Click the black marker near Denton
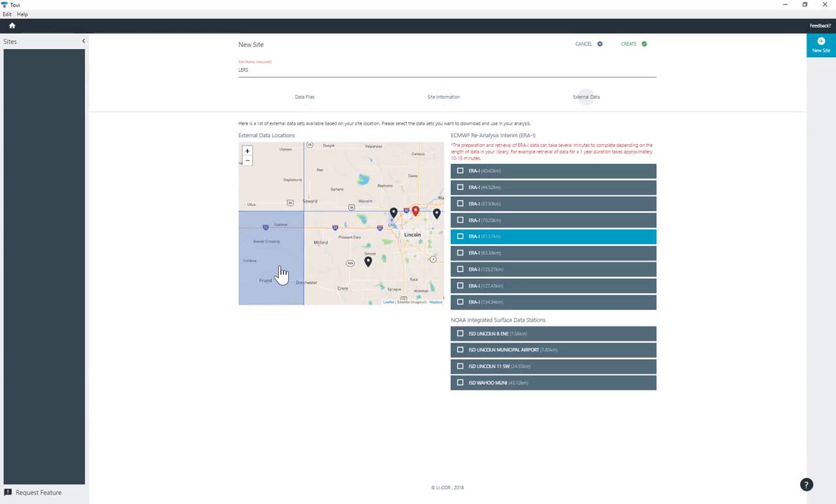Screen dimensions: 836x504 368,261
